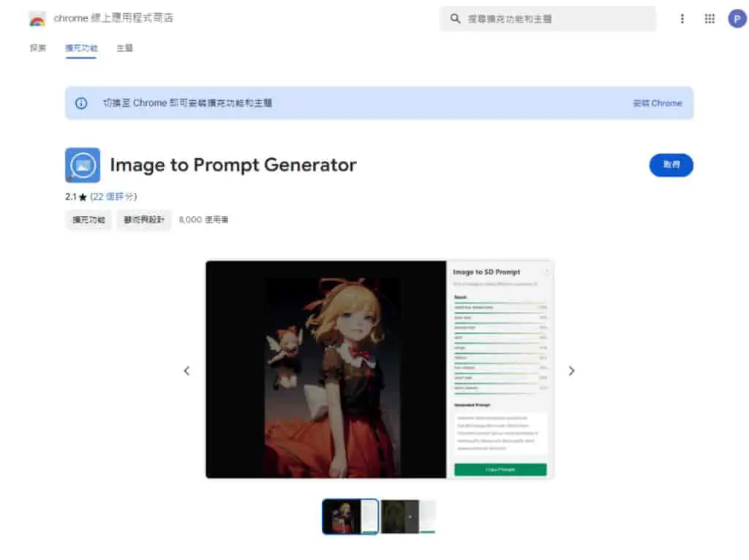Image resolution: width=749 pixels, height=560 pixels.
Task: Click the 藝術與設計 category chip
Action: point(144,220)
